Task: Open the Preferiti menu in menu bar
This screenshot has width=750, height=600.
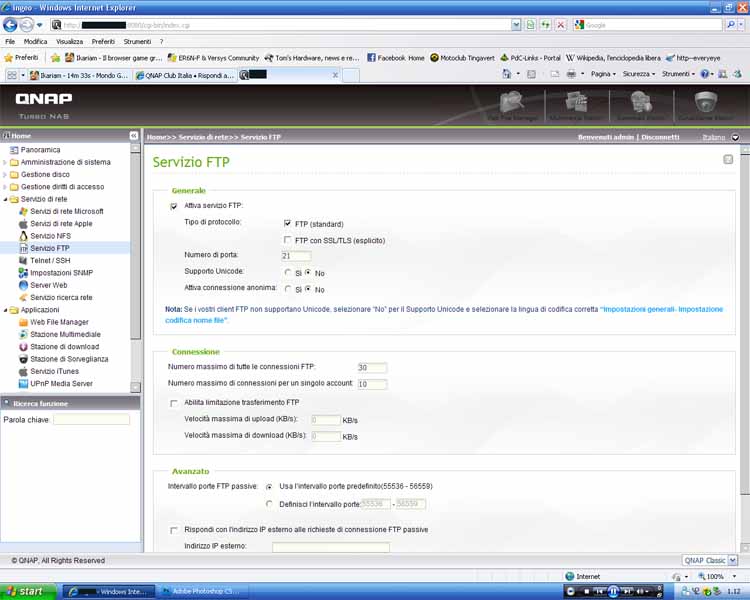Action: click(x=103, y=42)
